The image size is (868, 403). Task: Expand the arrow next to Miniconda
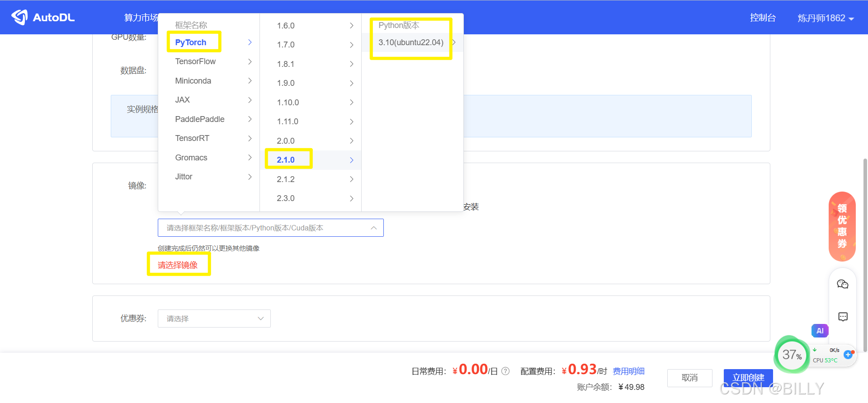(250, 81)
